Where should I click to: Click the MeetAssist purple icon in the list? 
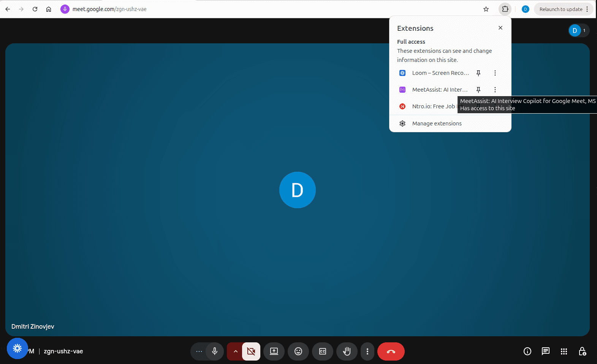pyautogui.click(x=402, y=90)
